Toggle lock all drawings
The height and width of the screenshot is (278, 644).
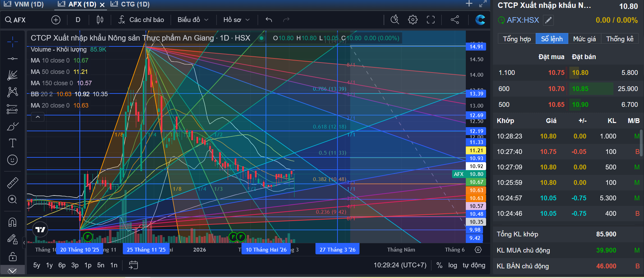click(12, 256)
